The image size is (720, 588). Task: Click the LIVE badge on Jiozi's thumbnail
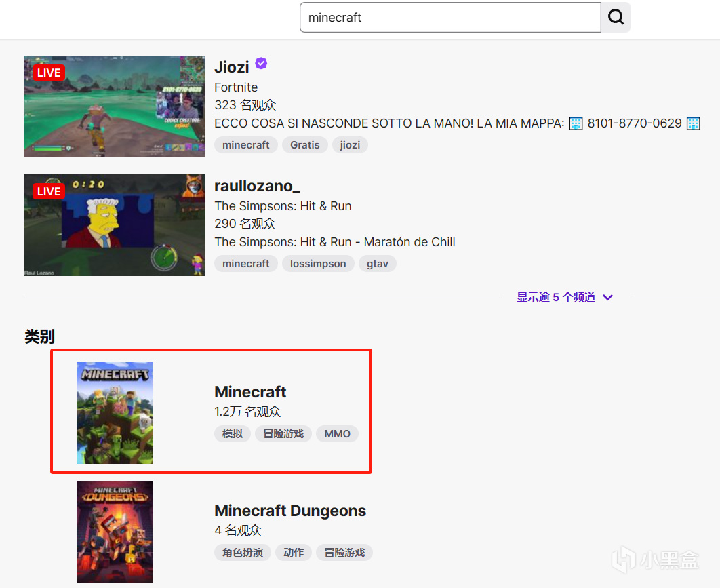coord(49,73)
